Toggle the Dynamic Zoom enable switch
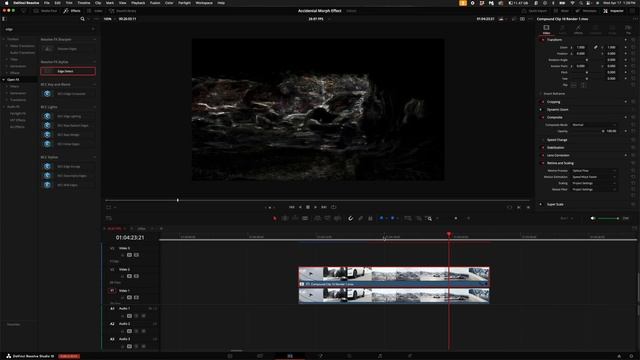 tap(541, 110)
